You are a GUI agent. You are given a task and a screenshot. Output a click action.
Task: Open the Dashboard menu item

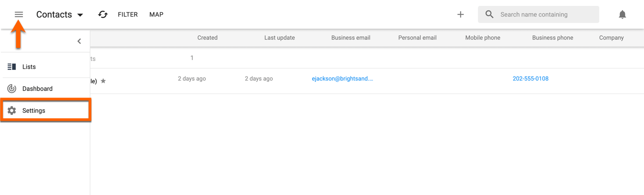click(38, 89)
